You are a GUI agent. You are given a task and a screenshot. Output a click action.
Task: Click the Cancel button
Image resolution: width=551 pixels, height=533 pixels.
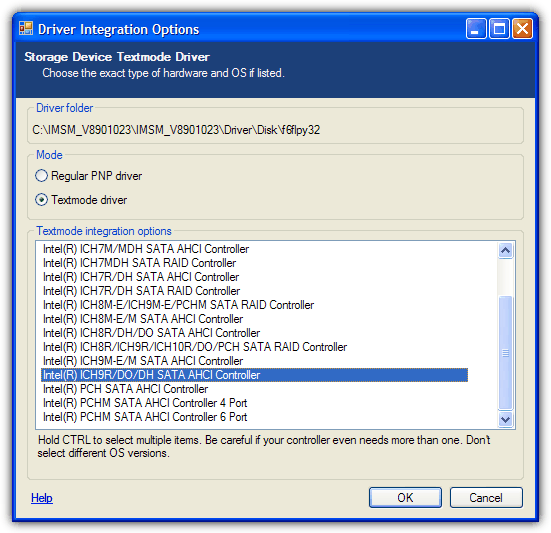(x=486, y=498)
